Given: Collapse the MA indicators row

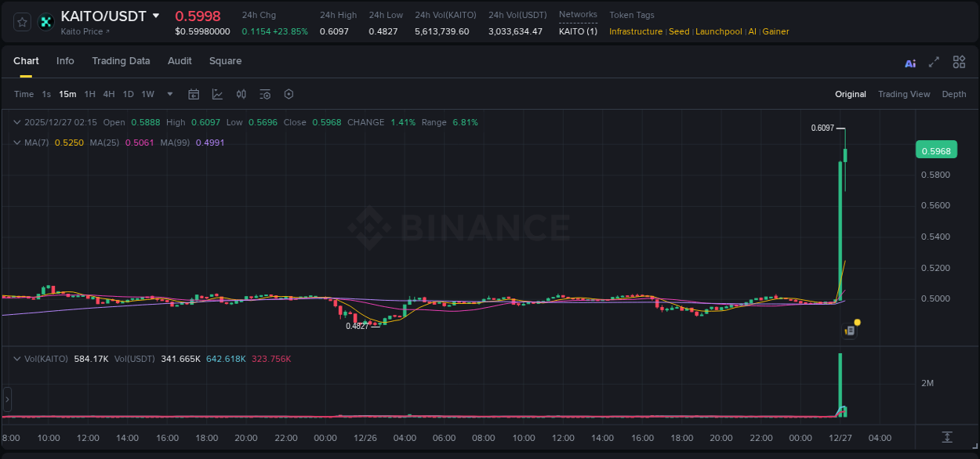Looking at the screenshot, I should click(x=16, y=143).
